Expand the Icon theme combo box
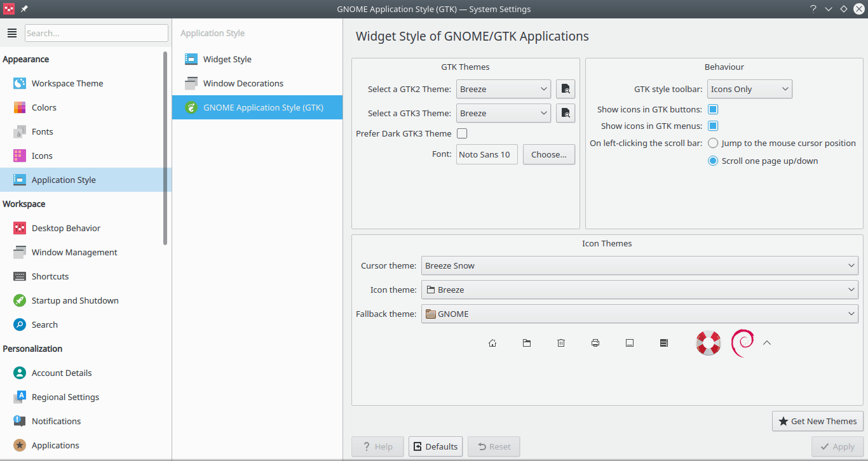 (640, 290)
